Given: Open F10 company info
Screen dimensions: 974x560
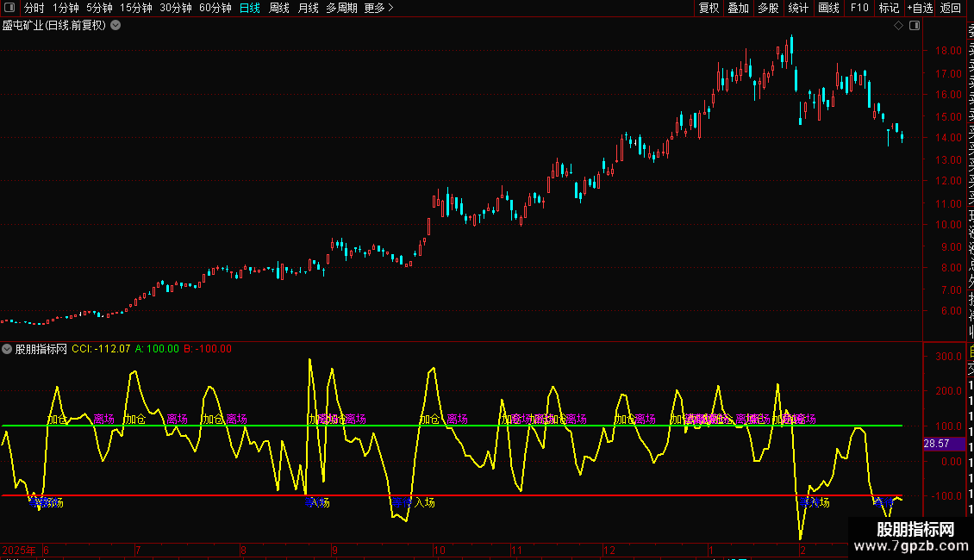Looking at the screenshot, I should pos(859,8).
